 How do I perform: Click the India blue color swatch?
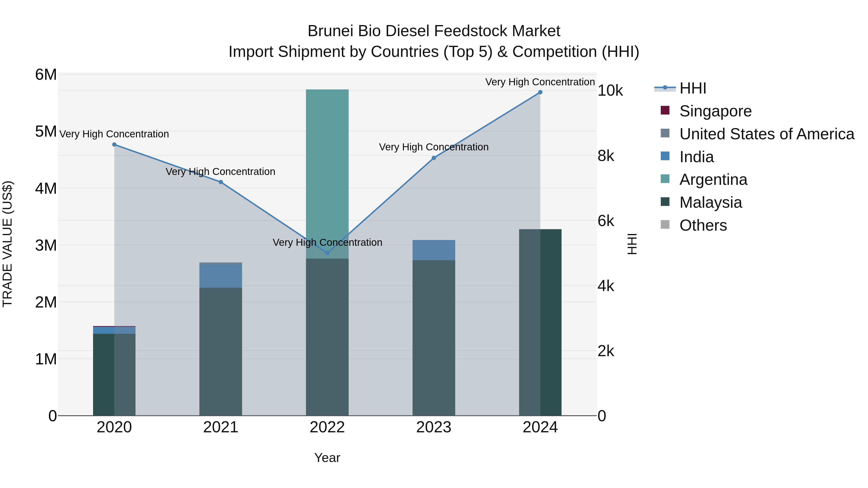point(665,156)
